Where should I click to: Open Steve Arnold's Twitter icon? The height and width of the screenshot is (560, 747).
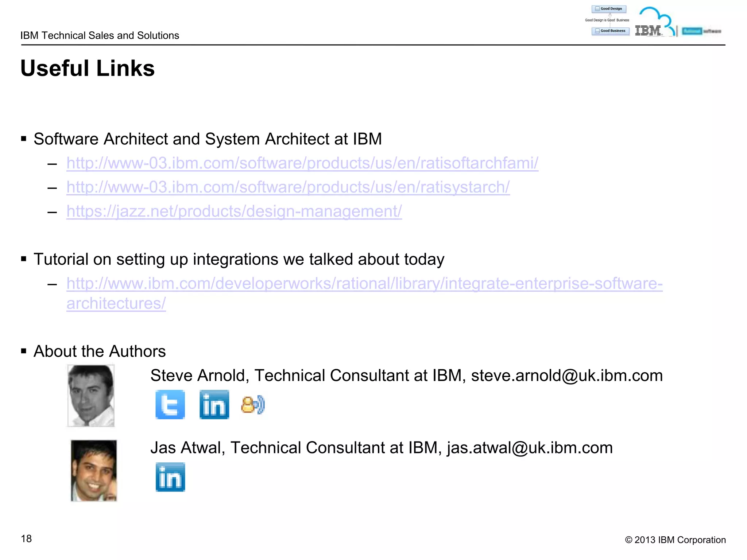pyautogui.click(x=170, y=404)
